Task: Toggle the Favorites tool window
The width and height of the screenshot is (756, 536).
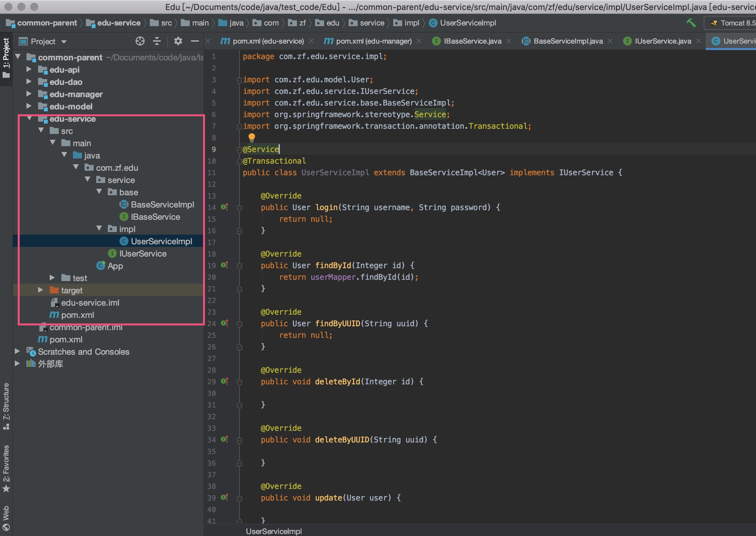Action: click(6, 468)
